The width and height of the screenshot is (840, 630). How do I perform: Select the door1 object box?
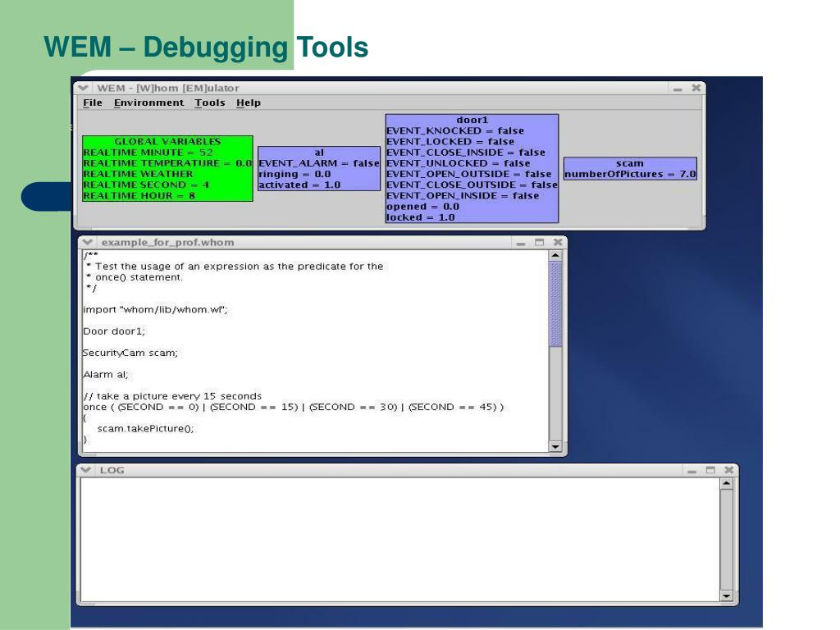[x=472, y=168]
